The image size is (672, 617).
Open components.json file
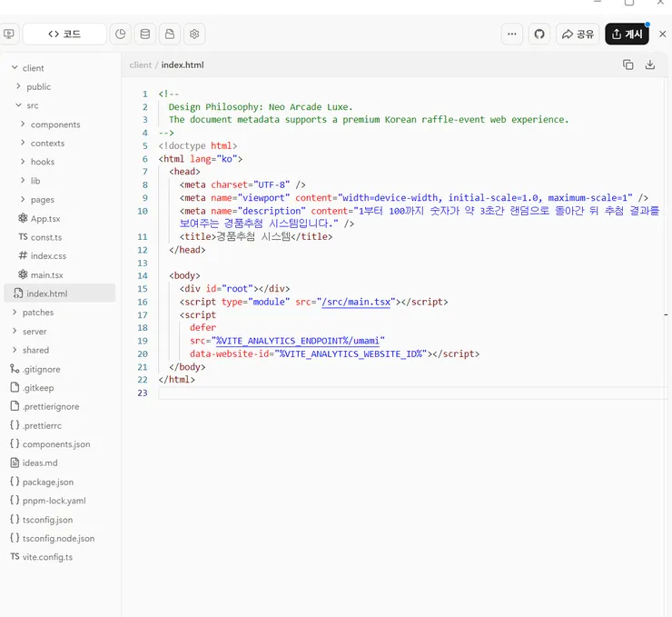56,444
